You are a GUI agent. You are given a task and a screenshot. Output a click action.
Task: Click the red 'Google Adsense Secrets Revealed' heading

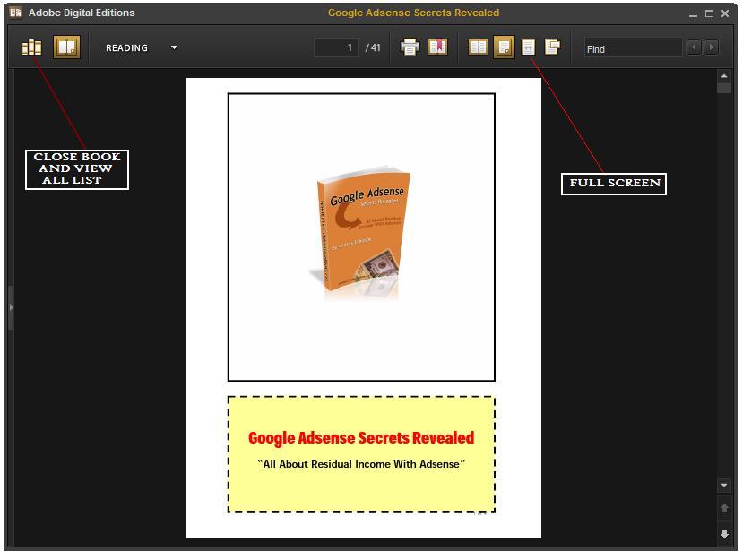[361, 438]
